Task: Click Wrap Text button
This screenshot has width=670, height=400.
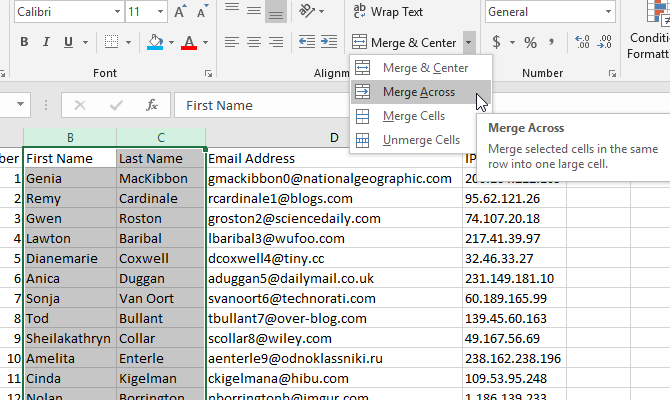Action: click(x=388, y=12)
